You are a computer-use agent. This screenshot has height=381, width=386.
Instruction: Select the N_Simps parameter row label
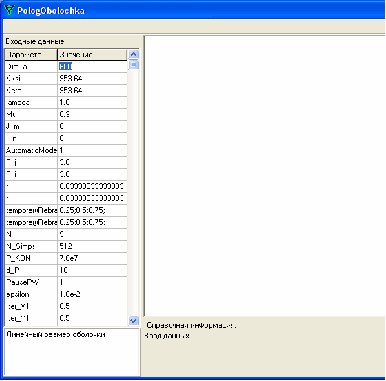[x=31, y=246]
